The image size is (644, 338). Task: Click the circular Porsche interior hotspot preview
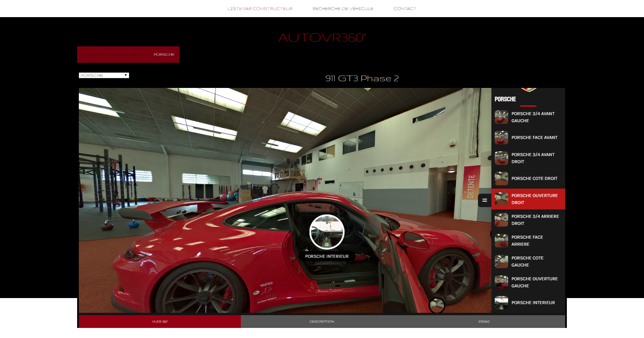[327, 232]
